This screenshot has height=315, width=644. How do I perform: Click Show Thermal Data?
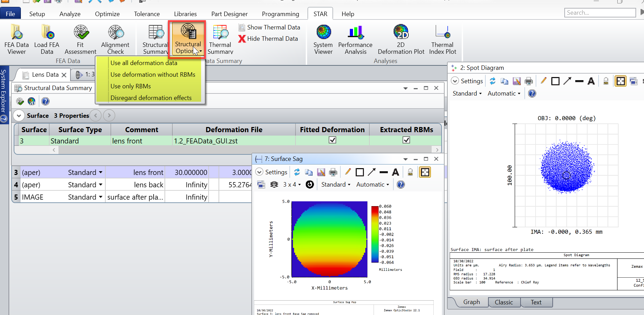269,27
